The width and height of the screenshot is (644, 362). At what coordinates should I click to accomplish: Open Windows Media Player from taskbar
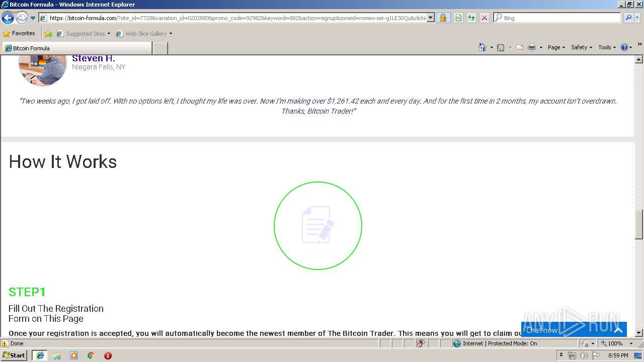(x=74, y=355)
